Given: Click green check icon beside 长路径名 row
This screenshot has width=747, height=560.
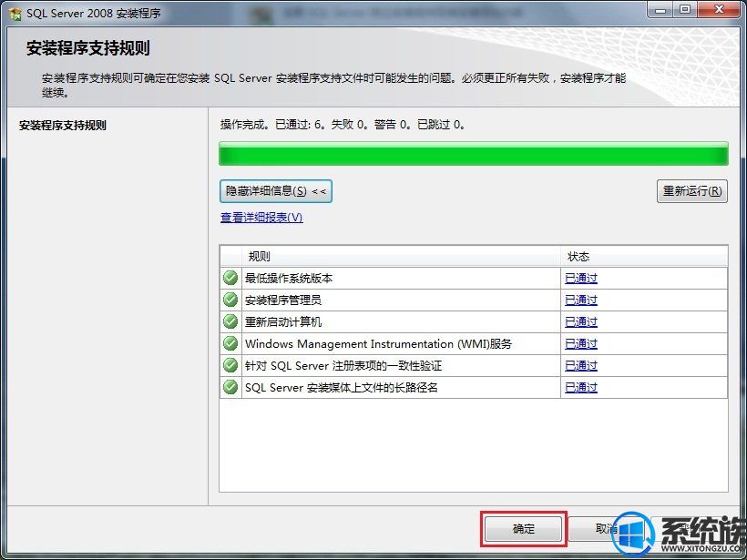Looking at the screenshot, I should pos(230,387).
